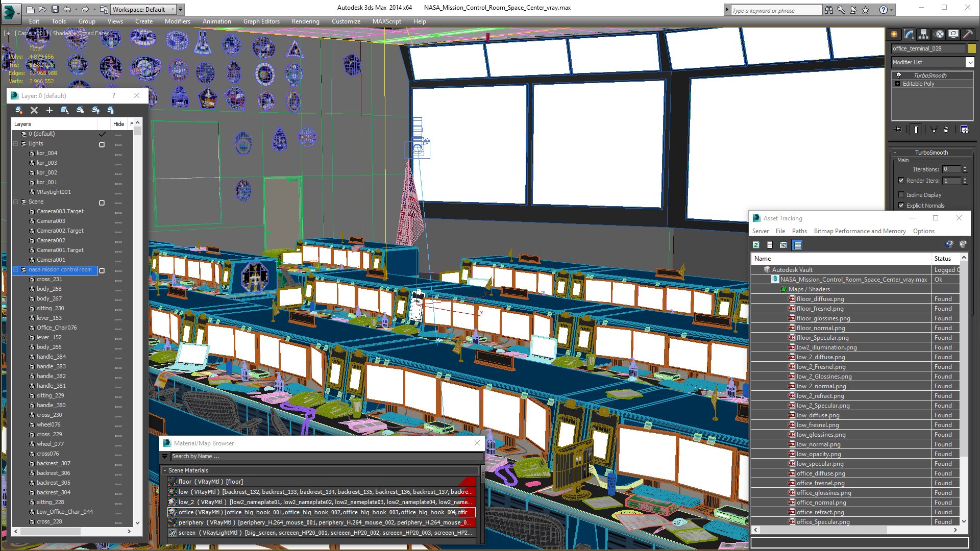The image size is (980, 551).
Task: Click Delete Layer X icon in Layer dialog
Action: (34, 110)
